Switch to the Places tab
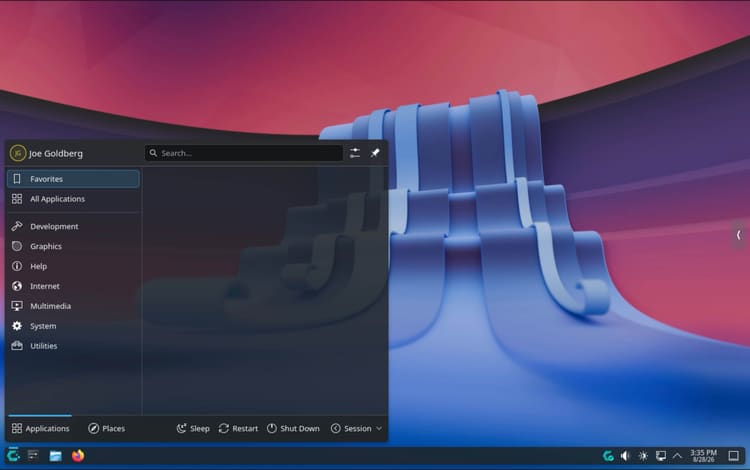This screenshot has height=470, width=750. point(107,428)
